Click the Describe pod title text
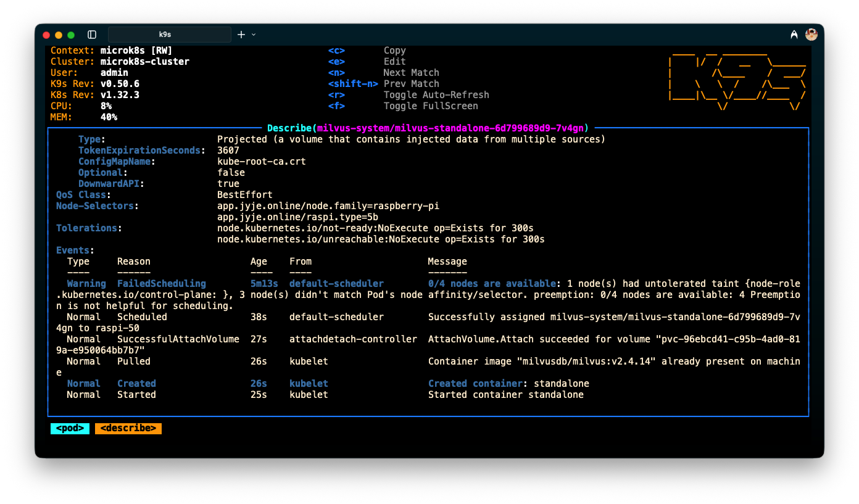This screenshot has width=859, height=504. point(428,128)
